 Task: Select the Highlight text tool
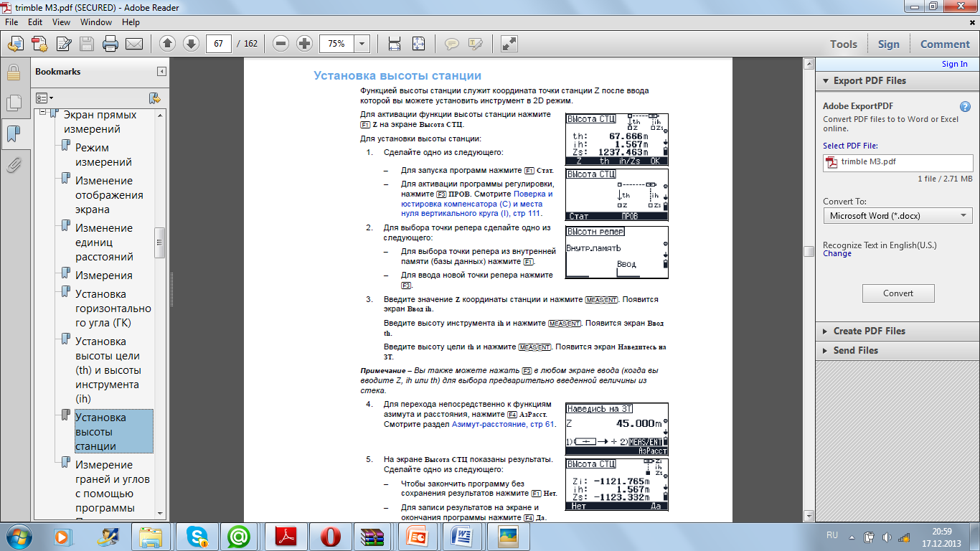(x=475, y=44)
